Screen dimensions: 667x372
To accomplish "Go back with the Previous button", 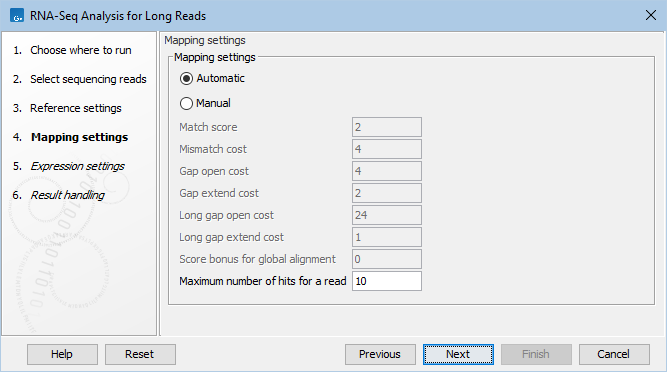I will click(380, 354).
